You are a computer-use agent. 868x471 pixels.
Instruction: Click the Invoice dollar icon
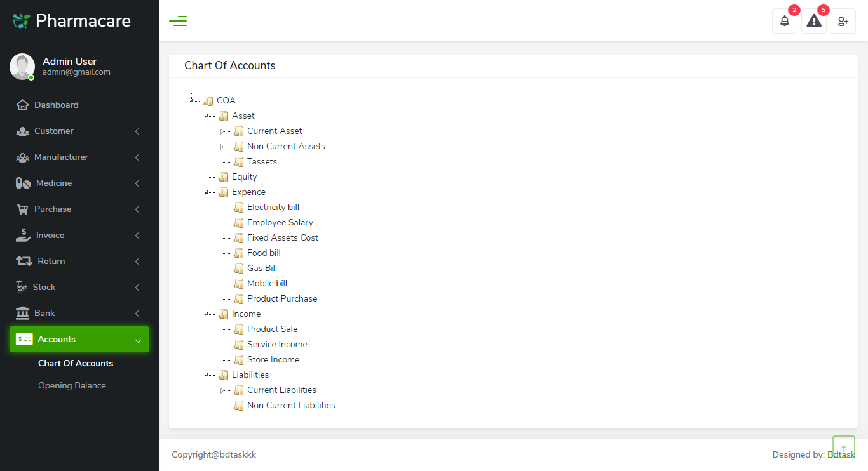[x=22, y=235]
